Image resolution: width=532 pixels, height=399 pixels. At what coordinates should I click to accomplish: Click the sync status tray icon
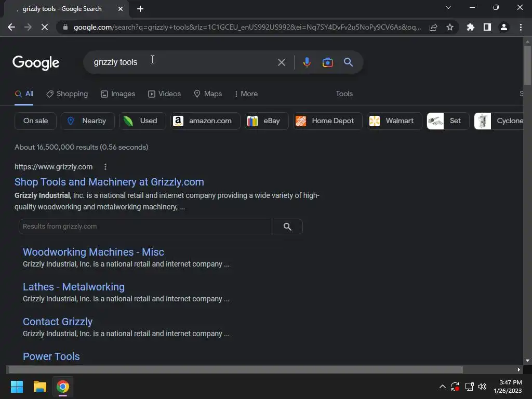coord(455,387)
